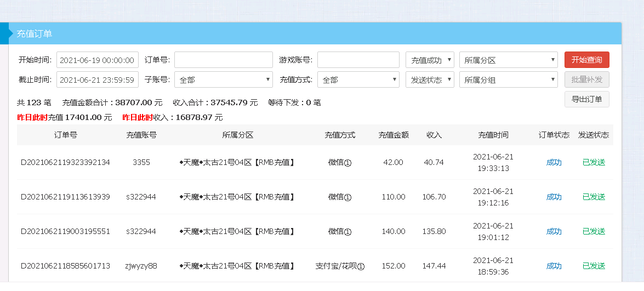
Task: Click the 成功 status for account 3355
Action: (x=554, y=162)
